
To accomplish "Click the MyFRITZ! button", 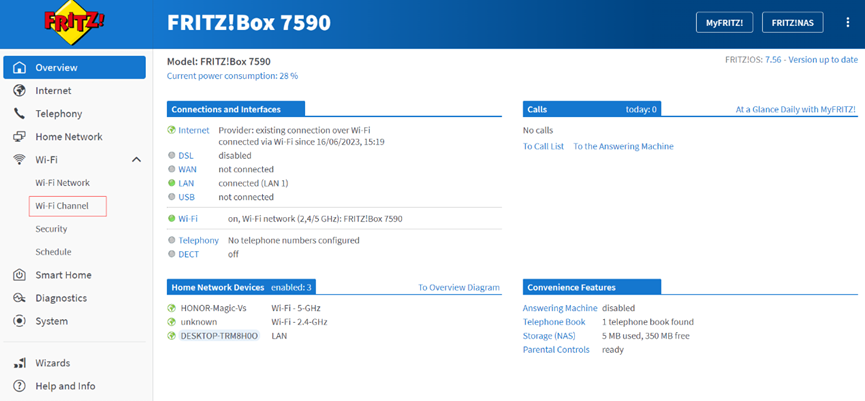I will 725,23.
